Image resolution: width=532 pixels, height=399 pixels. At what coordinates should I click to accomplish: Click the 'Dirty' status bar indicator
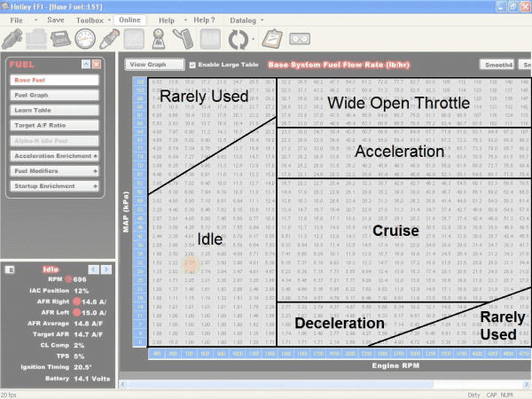point(473,395)
